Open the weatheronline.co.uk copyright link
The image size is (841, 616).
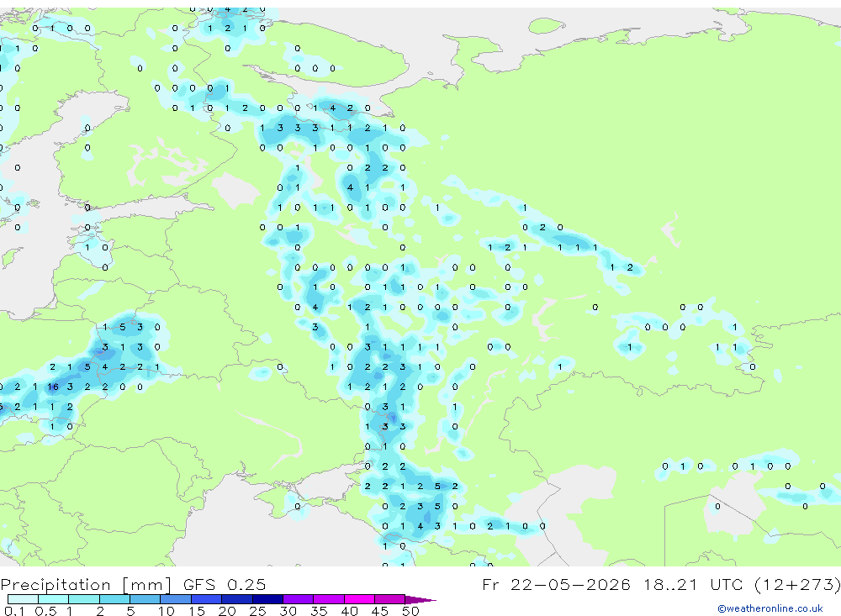[770, 608]
